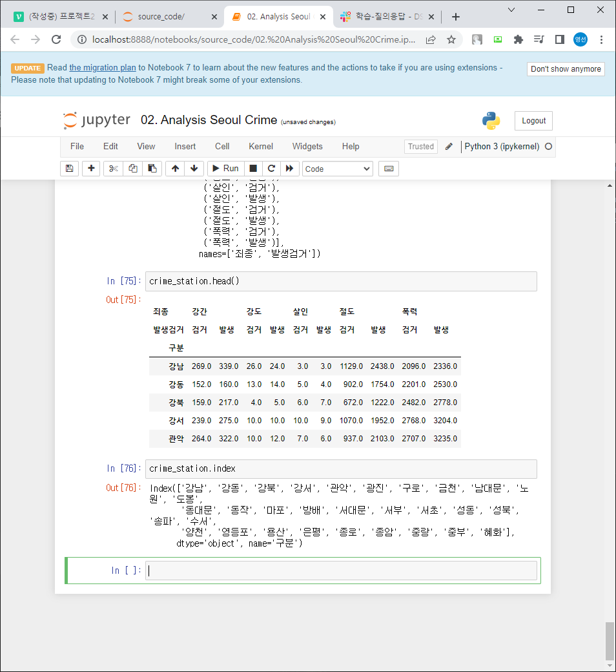Viewport: 616px width, 672px height.
Task: Click the Out[75] output prompt
Action: pos(124,300)
